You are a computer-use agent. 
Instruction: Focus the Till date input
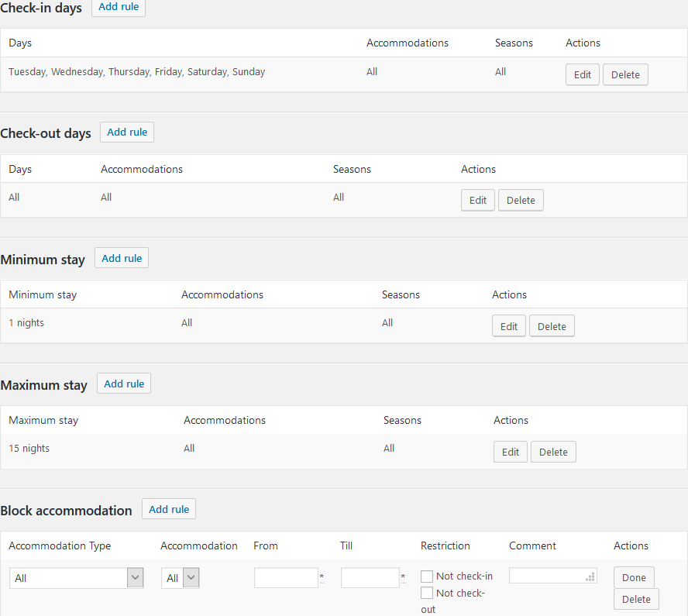pos(370,578)
